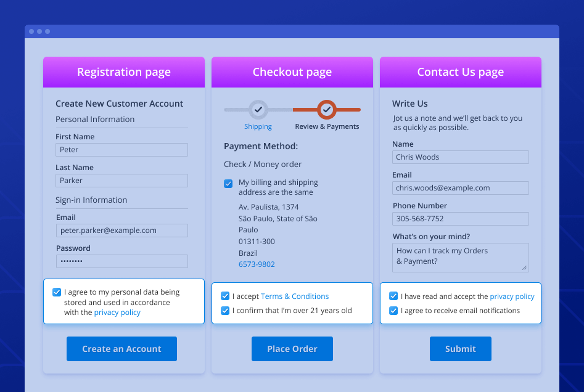
Task: Uncheck billing and shipping address same checkbox
Action: point(228,183)
